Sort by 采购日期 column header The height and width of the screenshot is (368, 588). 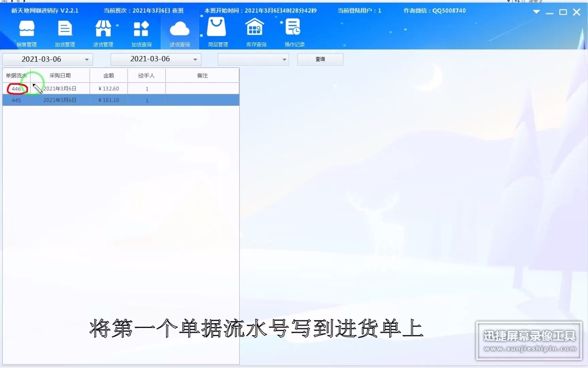[60, 76]
